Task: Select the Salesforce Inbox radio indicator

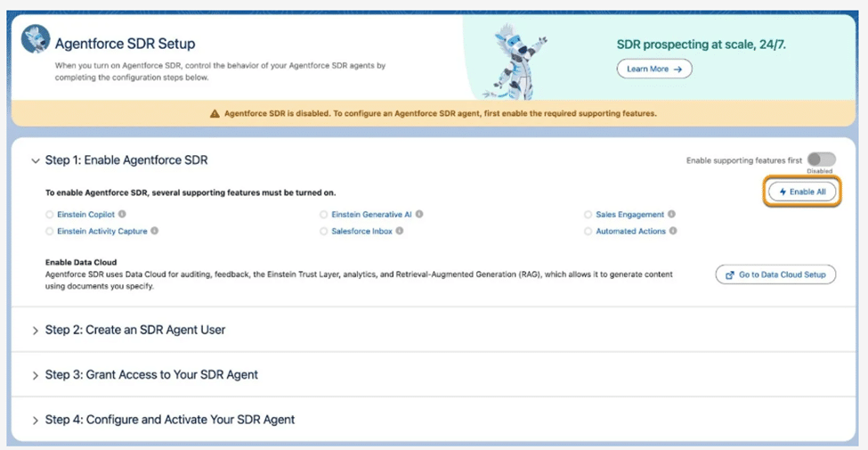Action: 324,231
